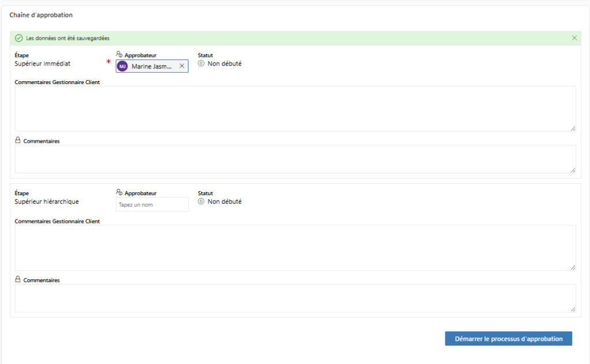Click the purple MJ avatar badge
This screenshot has width=590, height=364.
pyautogui.click(x=122, y=66)
